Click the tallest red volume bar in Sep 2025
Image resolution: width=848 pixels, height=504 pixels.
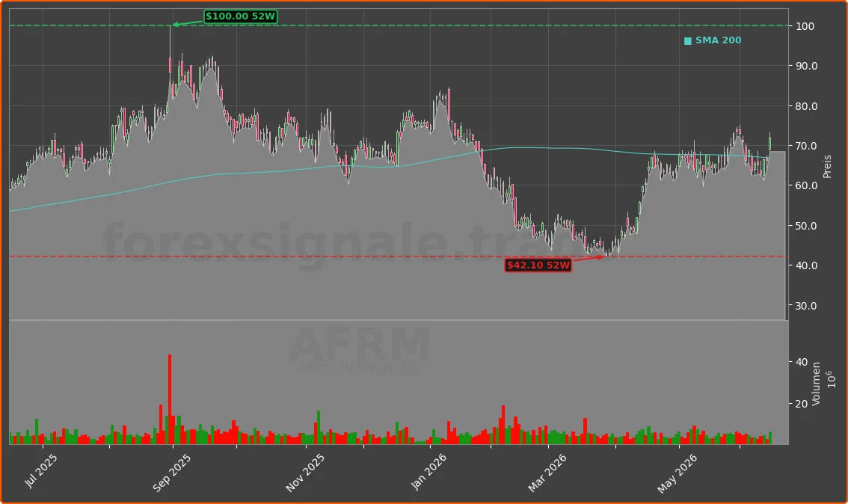(170, 399)
